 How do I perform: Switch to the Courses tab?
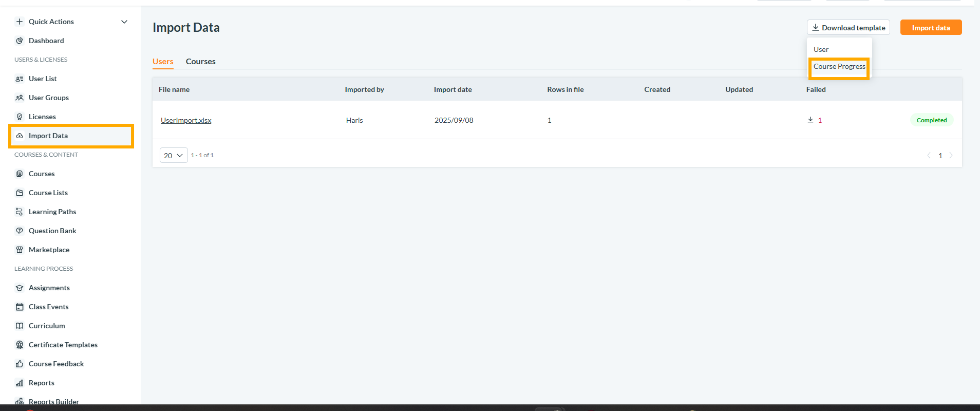pos(201,61)
